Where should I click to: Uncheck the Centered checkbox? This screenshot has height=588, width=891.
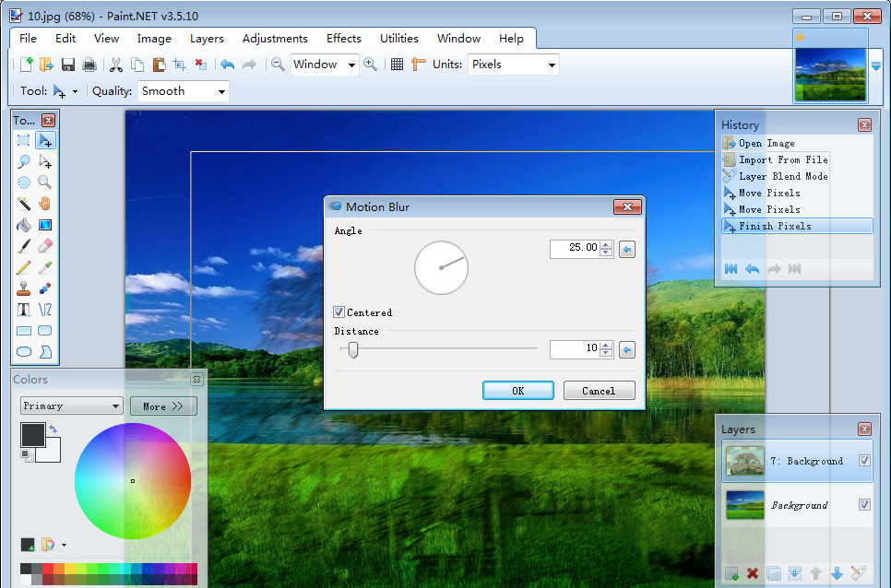click(x=339, y=312)
